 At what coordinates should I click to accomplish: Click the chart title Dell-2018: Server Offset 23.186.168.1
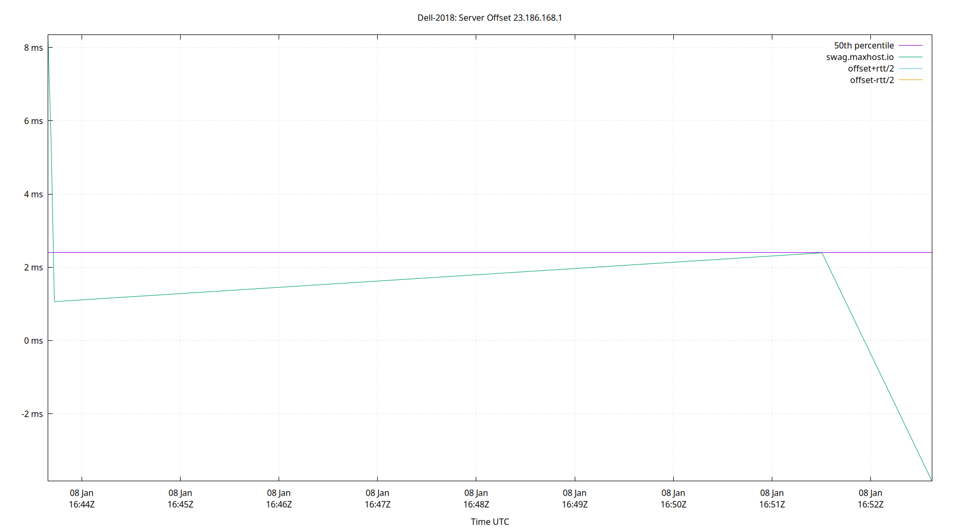(x=490, y=17)
